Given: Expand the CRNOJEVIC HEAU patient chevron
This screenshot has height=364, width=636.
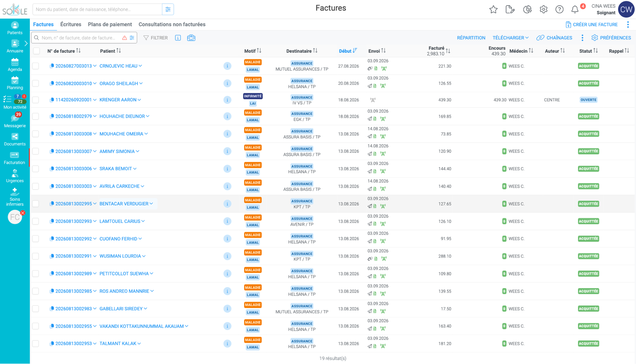Looking at the screenshot, I should pyautogui.click(x=140, y=66).
